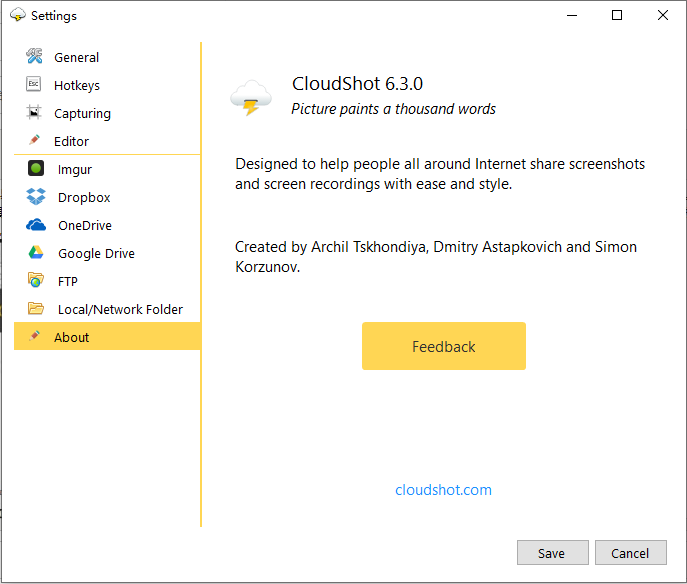Click the OneDrive cloud icon
Screen dimensions: 687x584
[36, 225]
